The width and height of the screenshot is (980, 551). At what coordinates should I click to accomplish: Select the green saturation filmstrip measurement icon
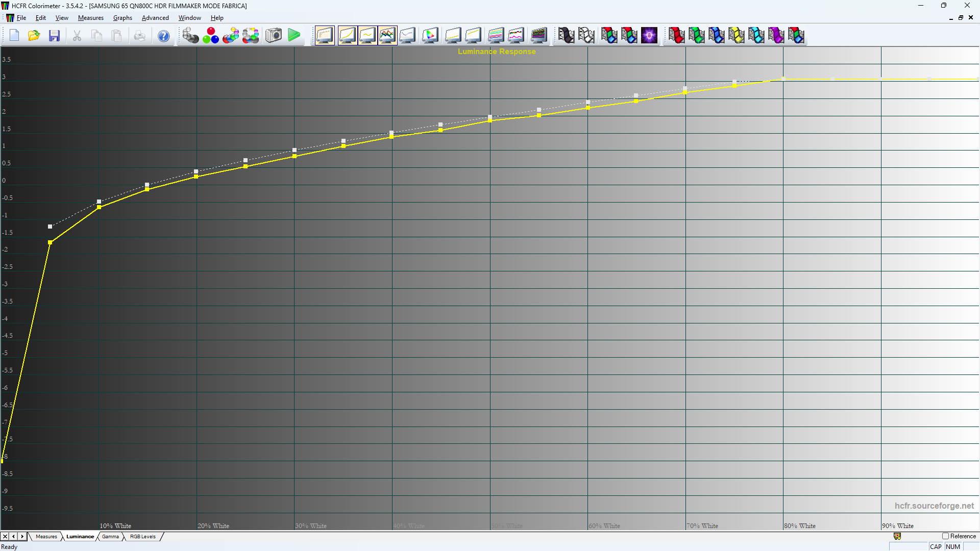pyautogui.click(x=697, y=35)
